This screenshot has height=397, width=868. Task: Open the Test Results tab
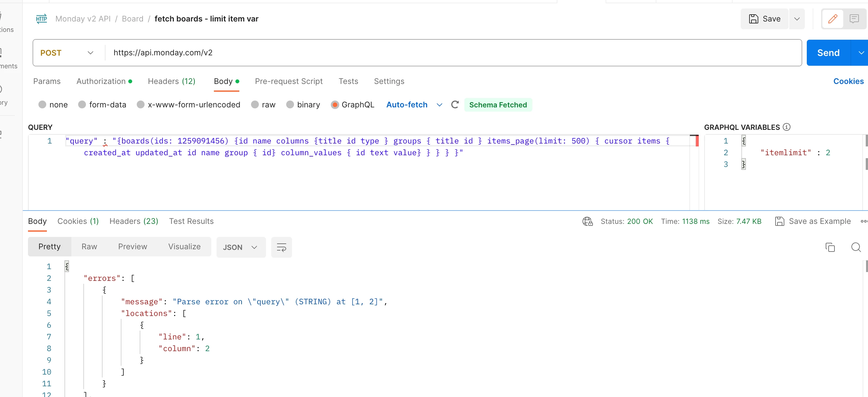coord(191,221)
